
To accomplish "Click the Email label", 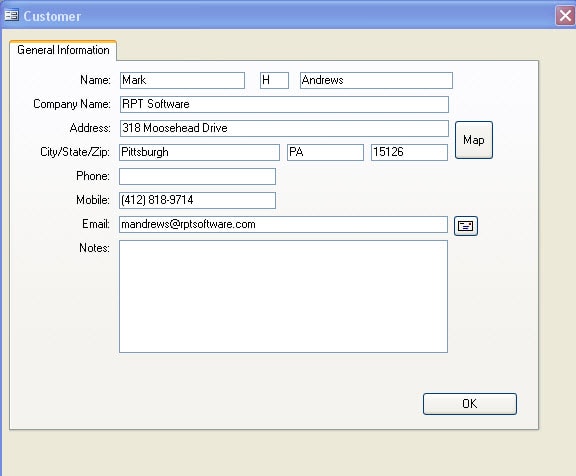I will pos(96,224).
